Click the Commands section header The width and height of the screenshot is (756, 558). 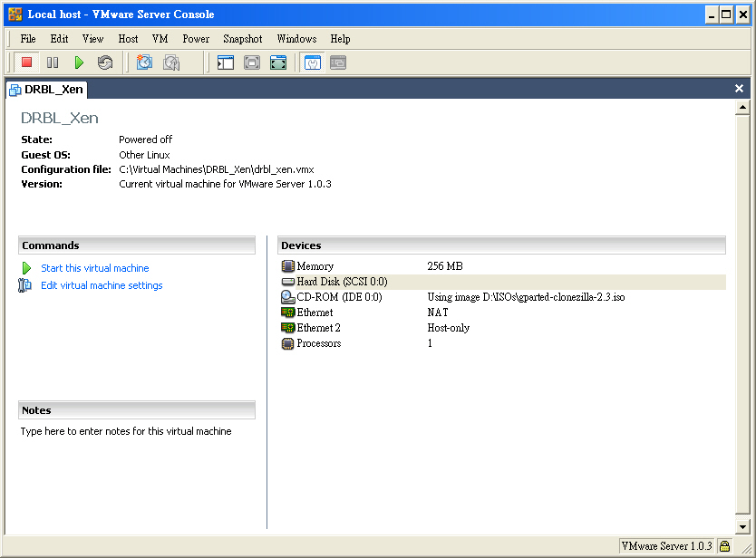pos(137,245)
